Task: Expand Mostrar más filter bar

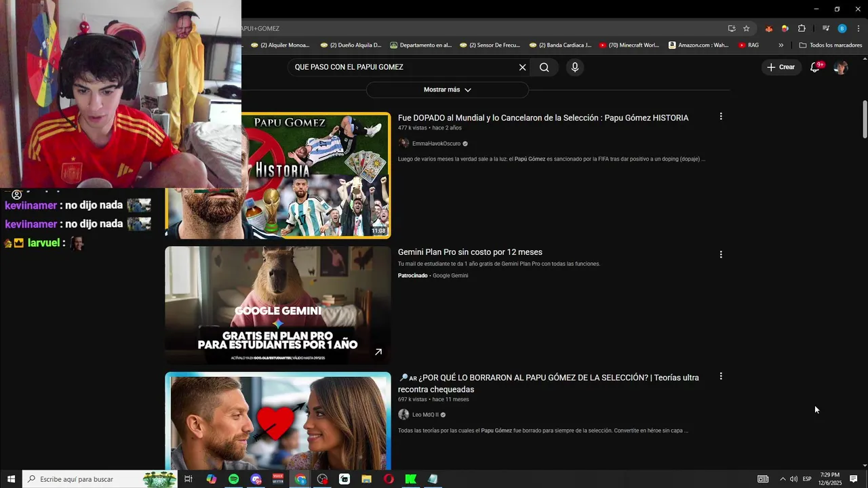Action: 448,89
